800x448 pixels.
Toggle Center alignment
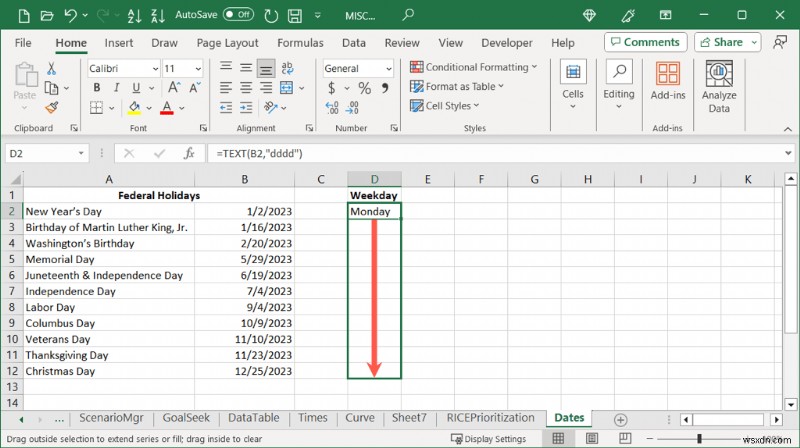[x=246, y=88]
